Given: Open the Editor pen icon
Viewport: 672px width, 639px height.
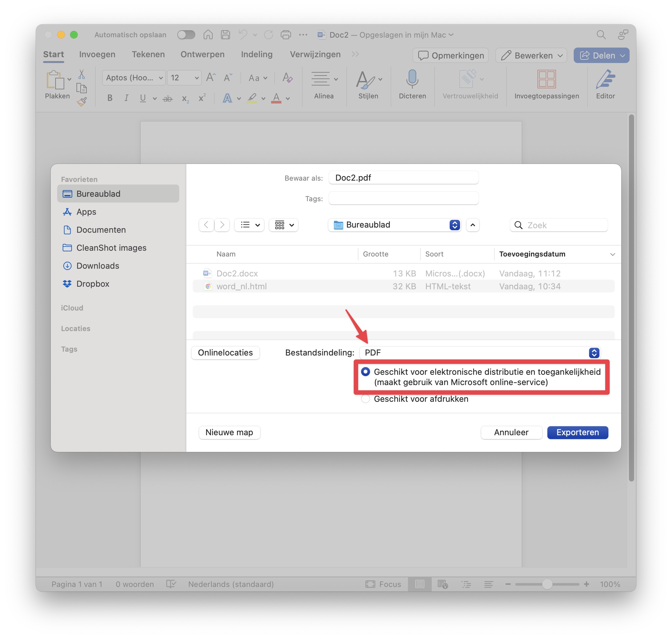Looking at the screenshot, I should tap(605, 79).
